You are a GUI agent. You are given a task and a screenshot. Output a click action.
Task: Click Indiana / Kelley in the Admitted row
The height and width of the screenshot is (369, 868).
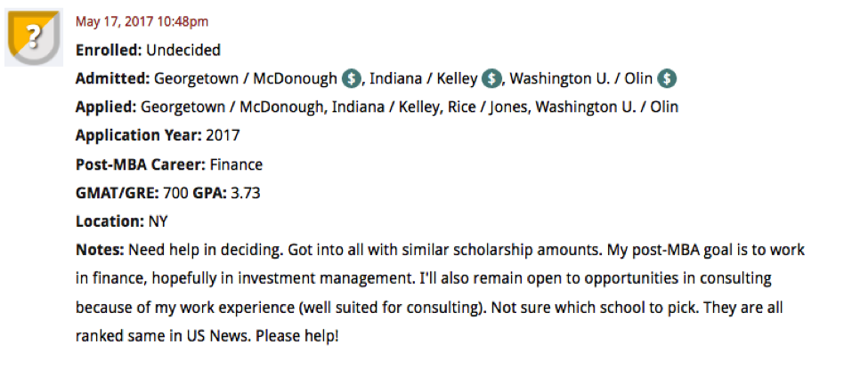[424, 79]
